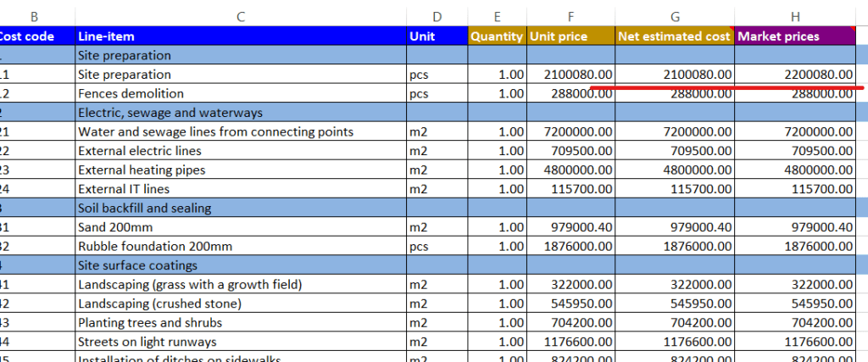Select the "Fences demolition" line-item cell
This screenshot has height=362, width=868.
240,93
